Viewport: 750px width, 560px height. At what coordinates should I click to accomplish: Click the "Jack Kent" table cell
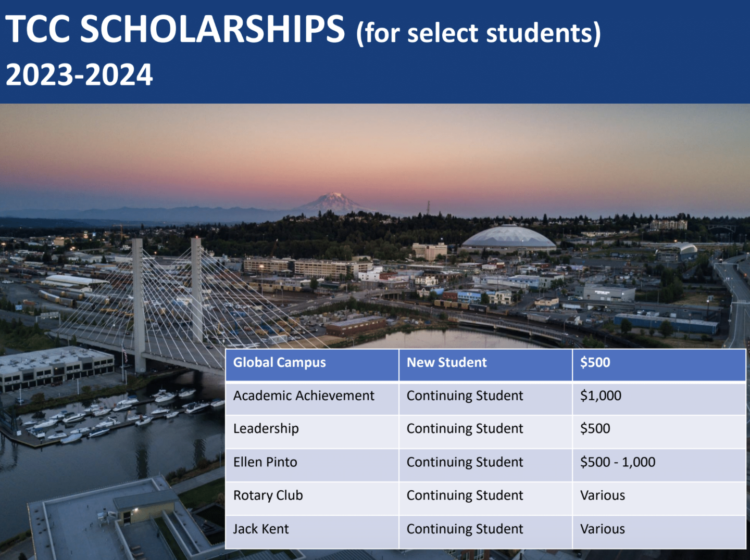[261, 529]
